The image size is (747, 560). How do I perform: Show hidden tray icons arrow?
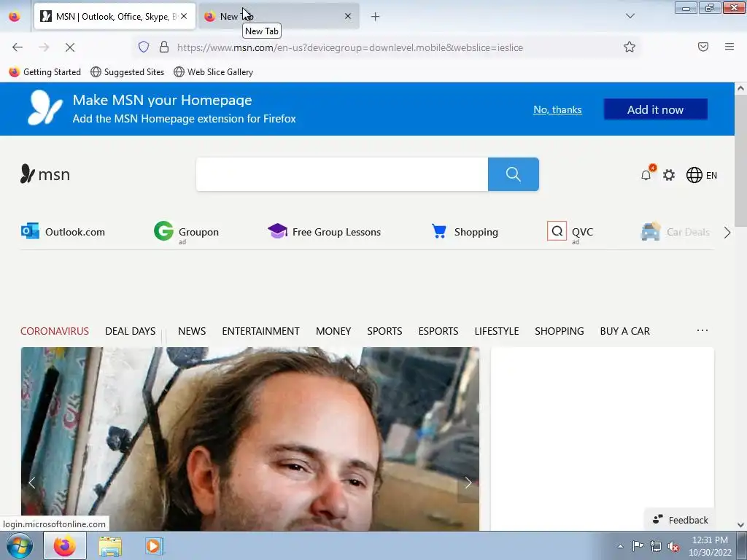coord(620,546)
